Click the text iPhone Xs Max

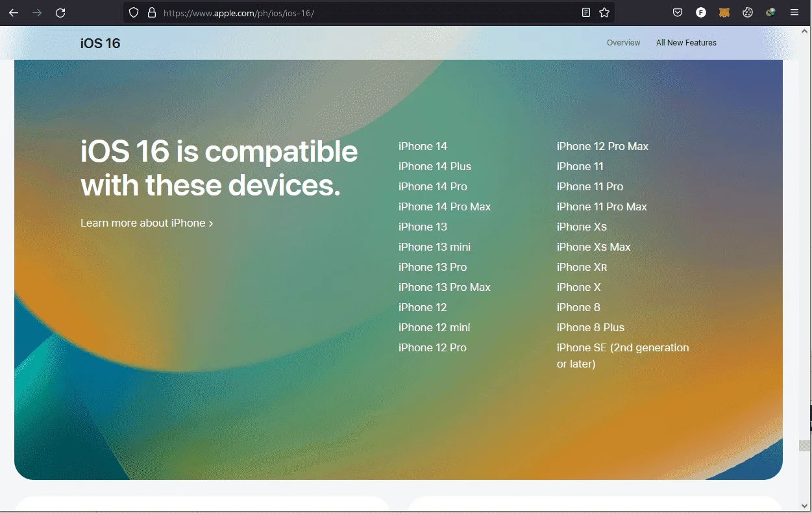(x=593, y=247)
